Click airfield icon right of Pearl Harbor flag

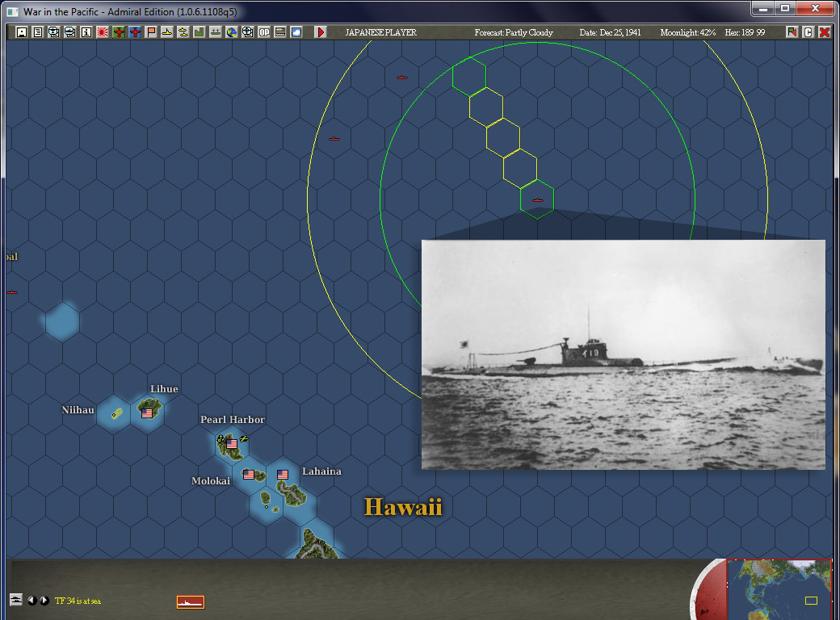click(x=244, y=439)
